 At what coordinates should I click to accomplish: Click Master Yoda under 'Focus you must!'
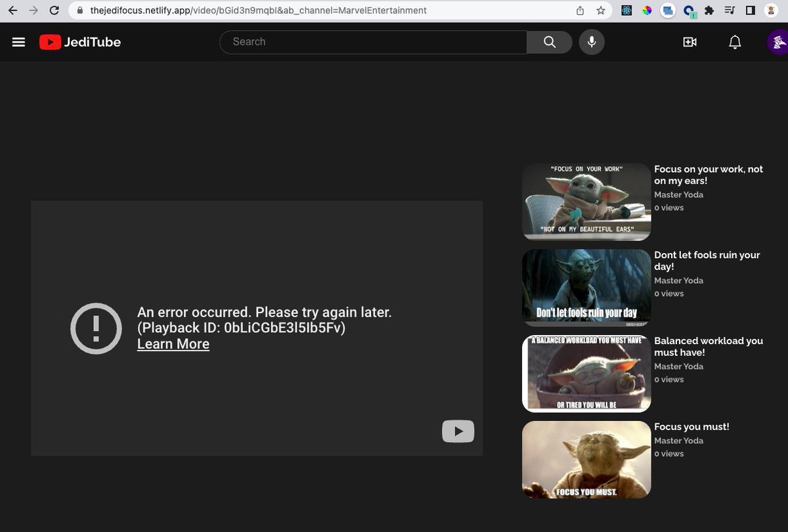pos(678,441)
